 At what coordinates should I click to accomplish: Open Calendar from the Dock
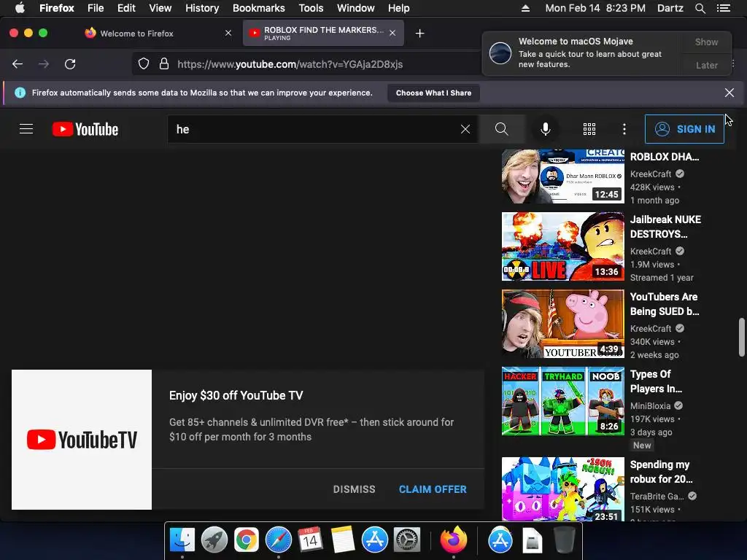click(x=311, y=540)
